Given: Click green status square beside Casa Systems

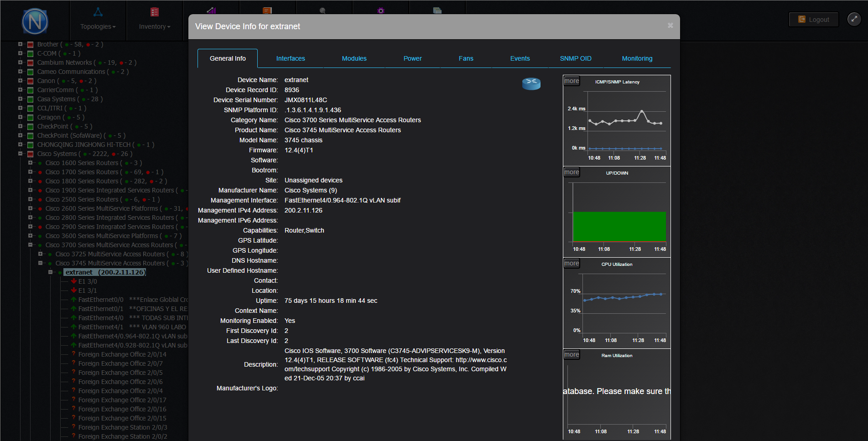Looking at the screenshot, I should 30,99.
